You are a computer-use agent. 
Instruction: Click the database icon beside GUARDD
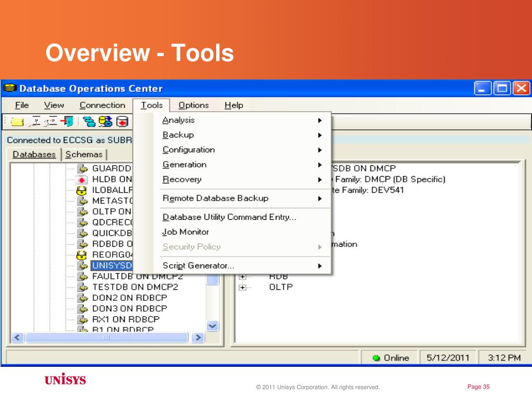(83, 168)
